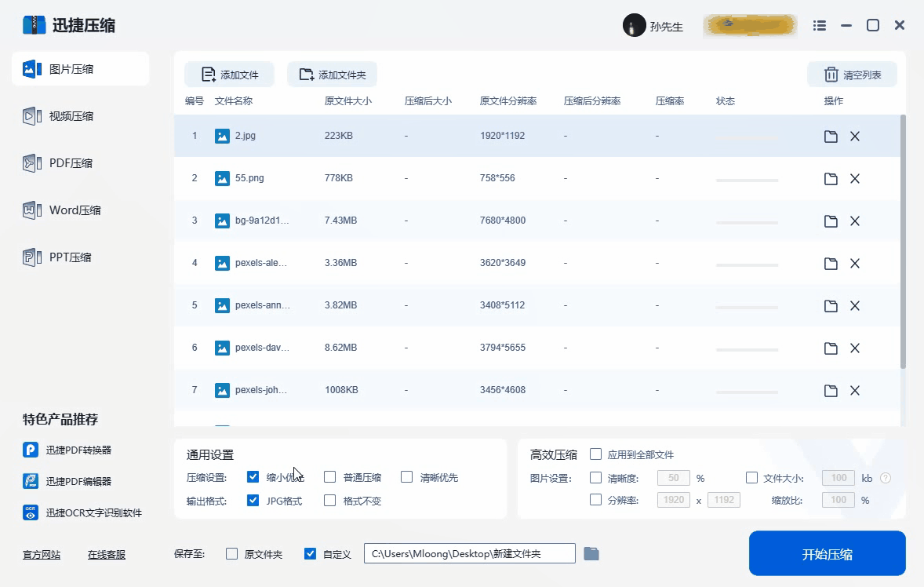The width and height of the screenshot is (924, 587).
Task: Clear the list with 清空列表
Action: coord(852,75)
